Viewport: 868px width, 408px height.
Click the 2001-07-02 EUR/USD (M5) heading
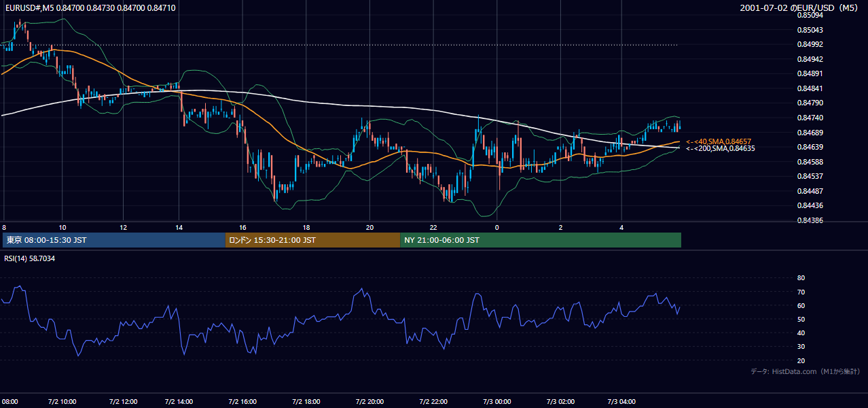(799, 7)
